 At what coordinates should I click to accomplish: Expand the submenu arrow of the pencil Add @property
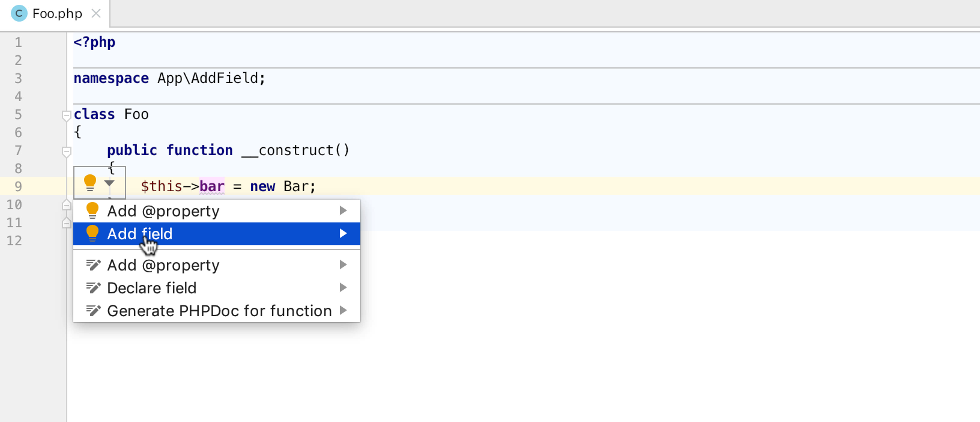click(343, 265)
